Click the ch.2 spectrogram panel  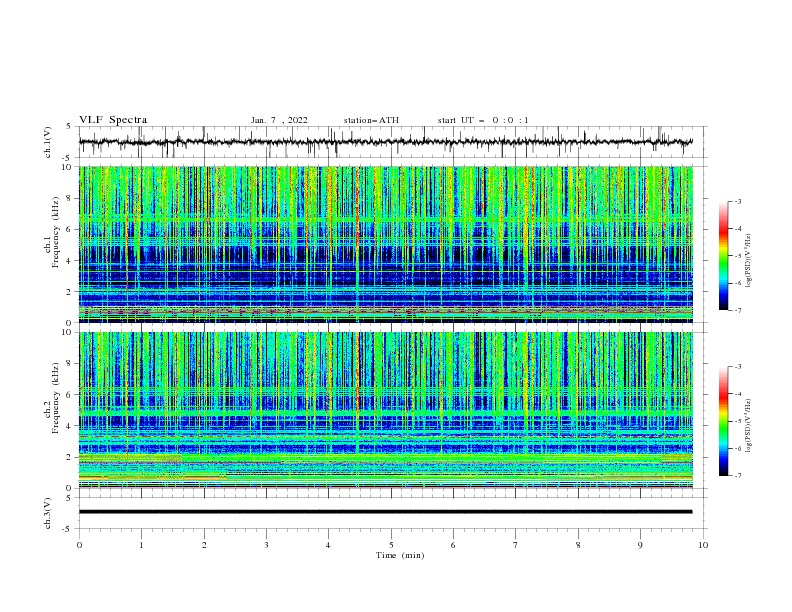click(386, 410)
